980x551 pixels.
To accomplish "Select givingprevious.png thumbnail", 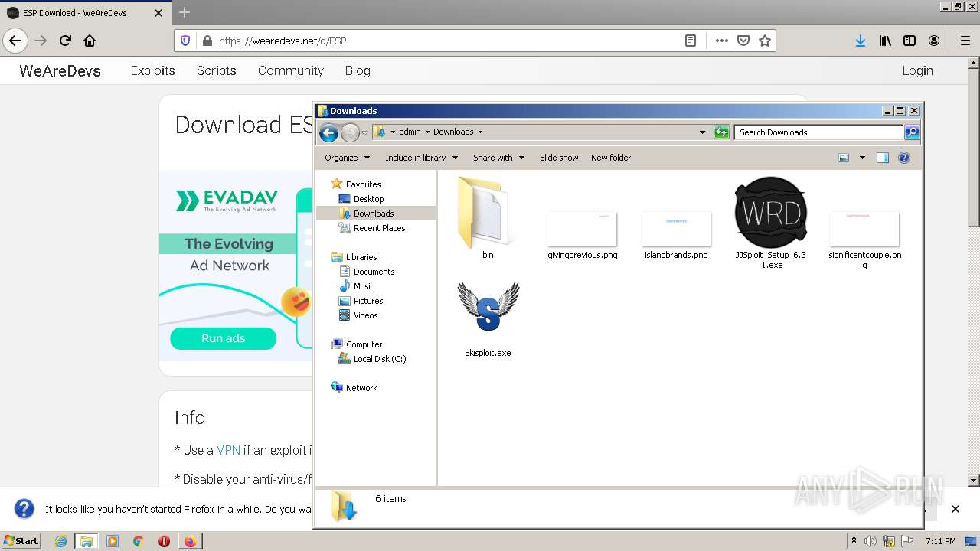I will (582, 236).
